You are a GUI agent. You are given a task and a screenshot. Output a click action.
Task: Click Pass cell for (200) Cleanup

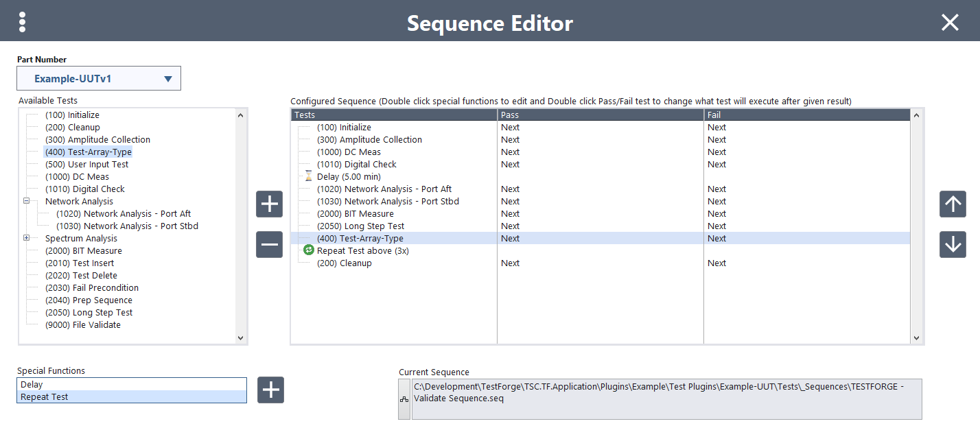[511, 263]
